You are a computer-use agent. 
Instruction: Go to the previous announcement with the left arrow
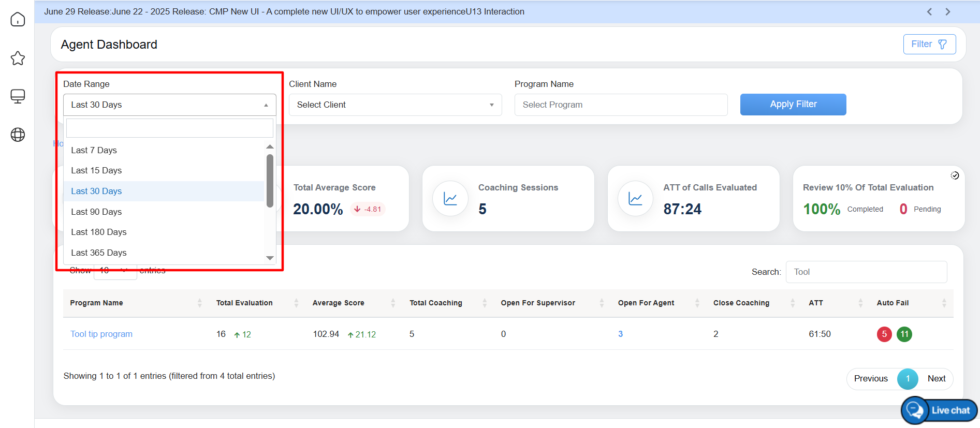[x=929, y=11]
